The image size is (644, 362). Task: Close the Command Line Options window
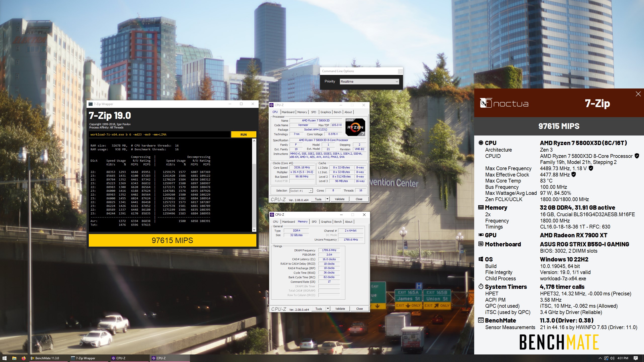[400, 71]
